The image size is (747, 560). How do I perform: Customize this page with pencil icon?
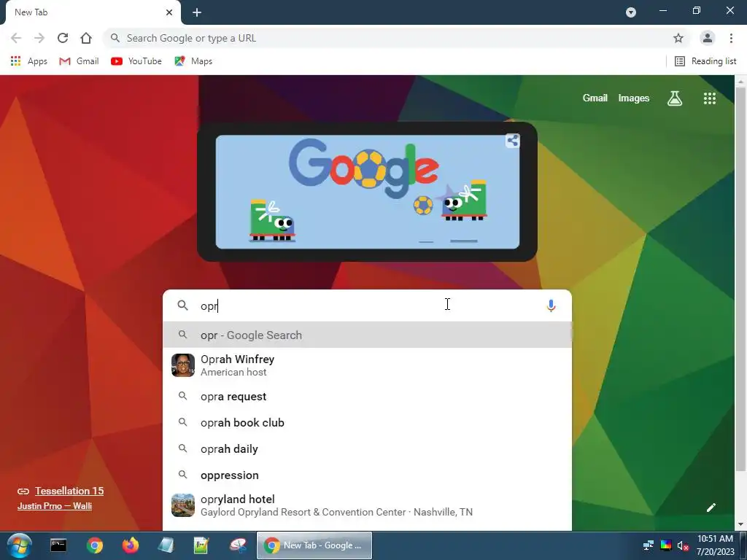pyautogui.click(x=711, y=507)
